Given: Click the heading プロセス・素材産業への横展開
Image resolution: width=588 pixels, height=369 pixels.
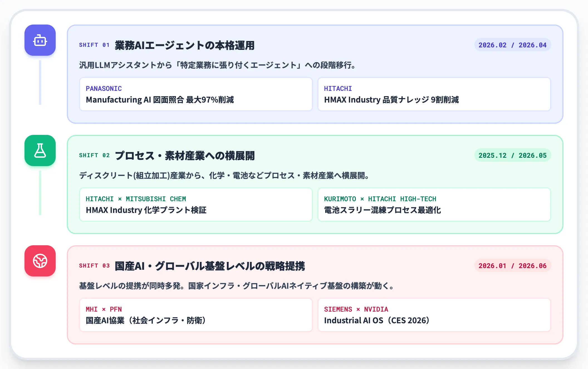Looking at the screenshot, I should click(x=185, y=156).
